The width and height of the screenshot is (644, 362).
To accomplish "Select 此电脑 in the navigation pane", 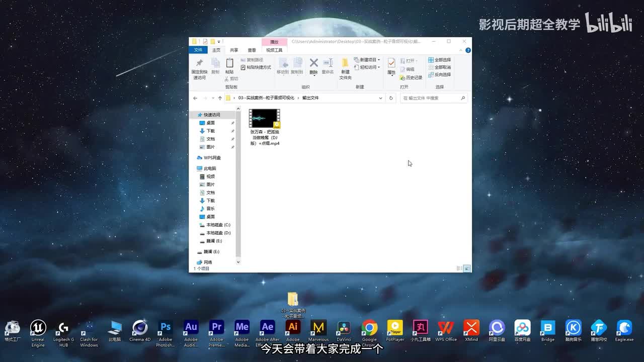I will coord(206,168).
